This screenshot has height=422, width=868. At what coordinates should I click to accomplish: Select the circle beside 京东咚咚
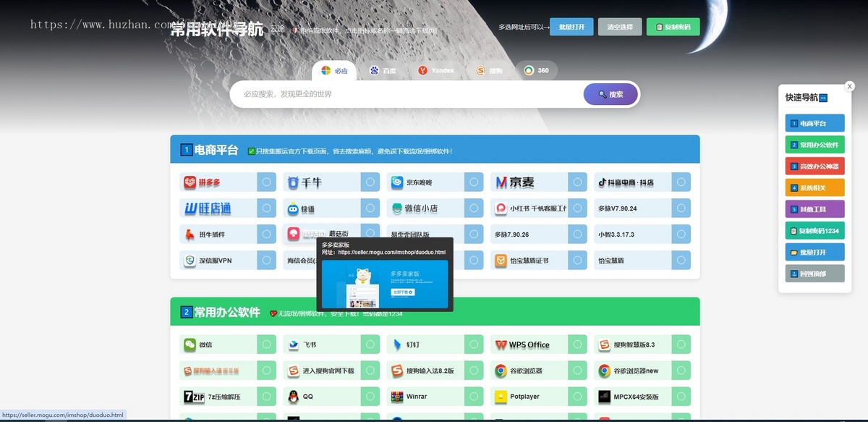coord(474,182)
